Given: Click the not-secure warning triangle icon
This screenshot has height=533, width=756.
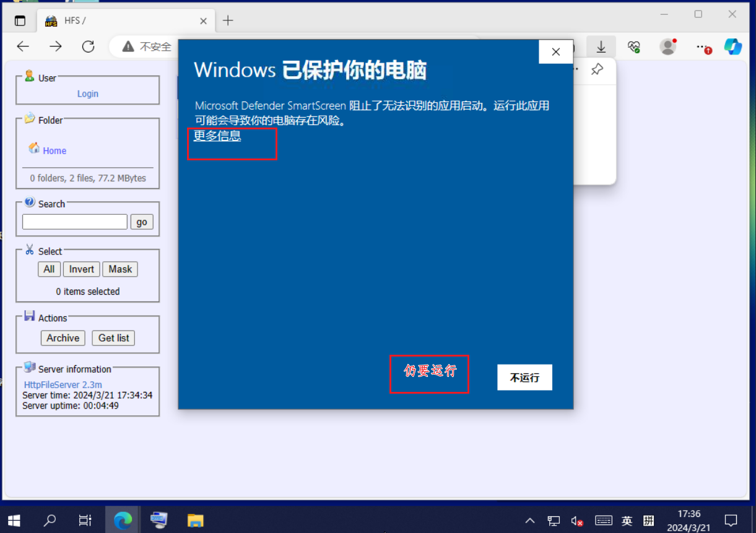Looking at the screenshot, I should 128,46.
